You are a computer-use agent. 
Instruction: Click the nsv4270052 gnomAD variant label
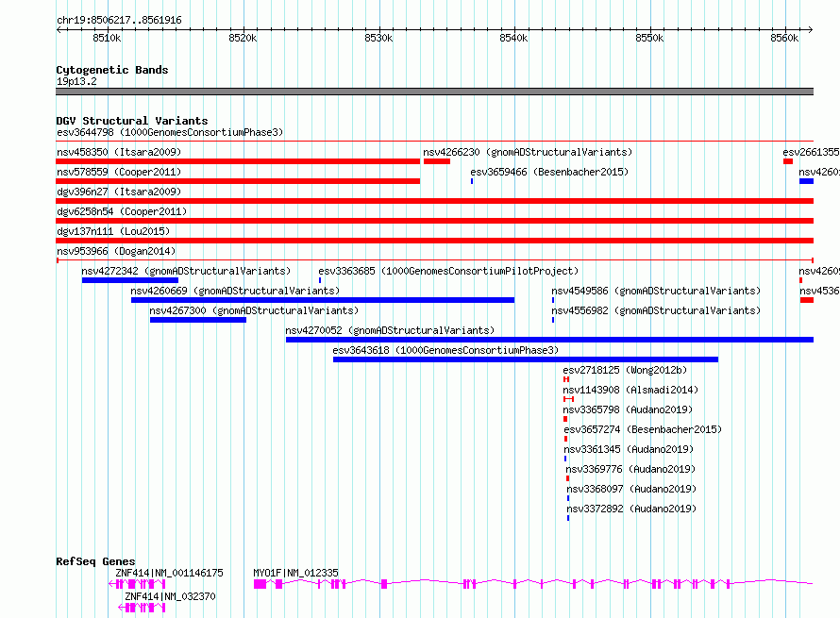(x=390, y=330)
